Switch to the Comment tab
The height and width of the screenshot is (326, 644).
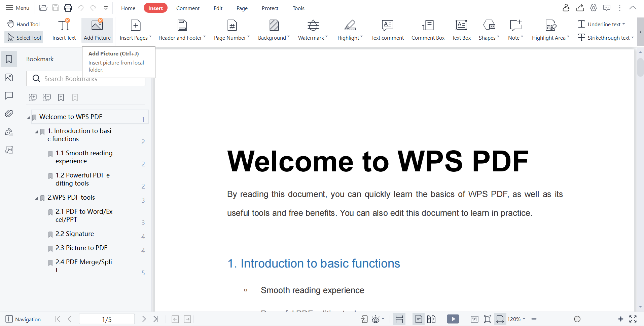point(188,8)
